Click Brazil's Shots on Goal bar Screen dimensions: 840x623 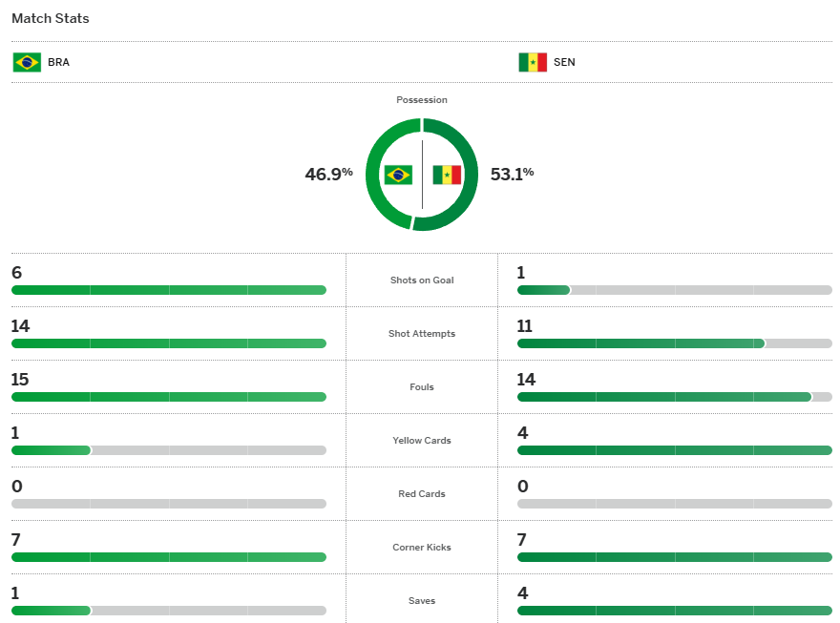pos(169,290)
